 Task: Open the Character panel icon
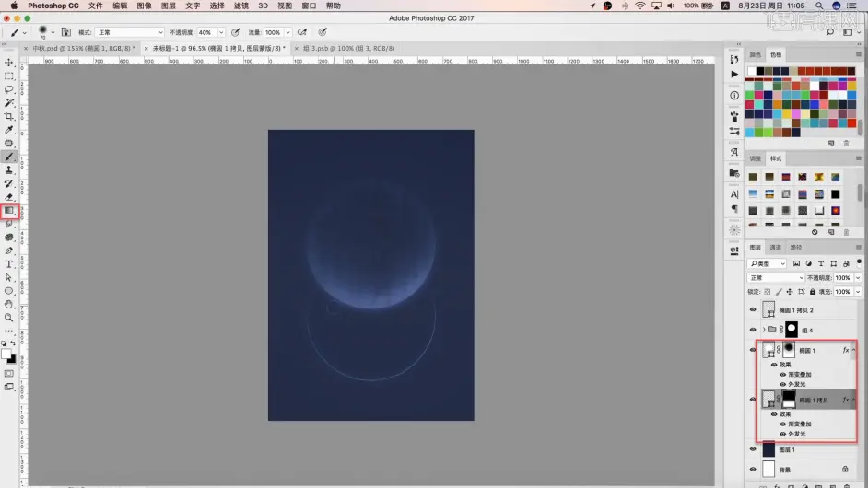click(734, 194)
